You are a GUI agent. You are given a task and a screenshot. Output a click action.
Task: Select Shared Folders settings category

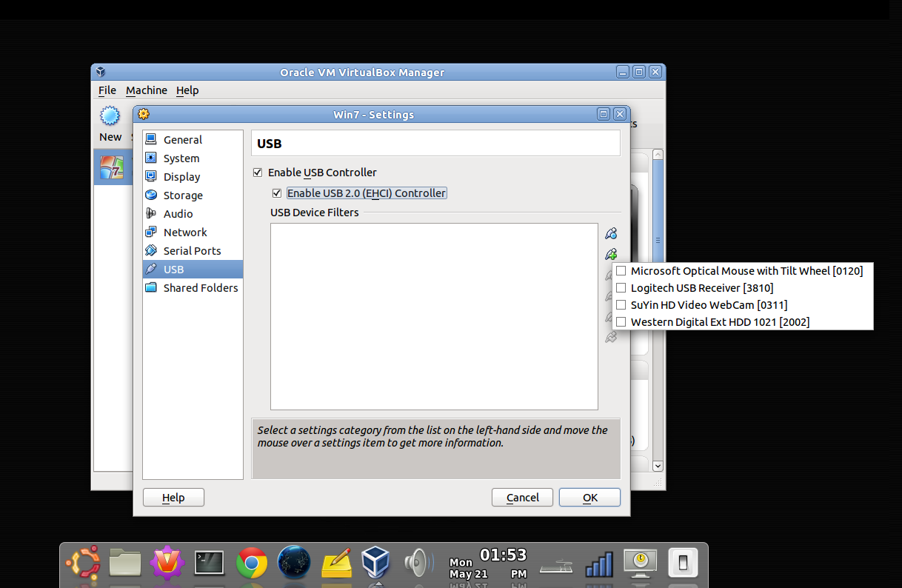coord(193,288)
